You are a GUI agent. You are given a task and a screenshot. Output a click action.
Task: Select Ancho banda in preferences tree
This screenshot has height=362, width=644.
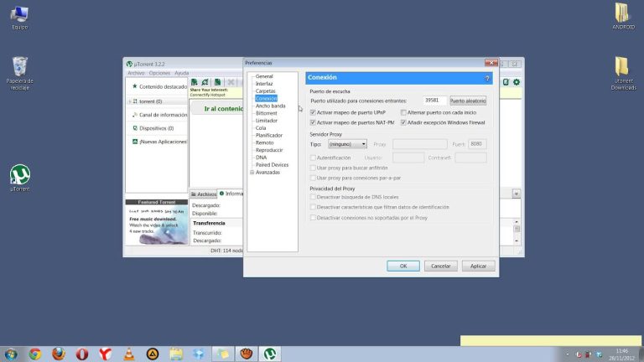[x=270, y=106]
